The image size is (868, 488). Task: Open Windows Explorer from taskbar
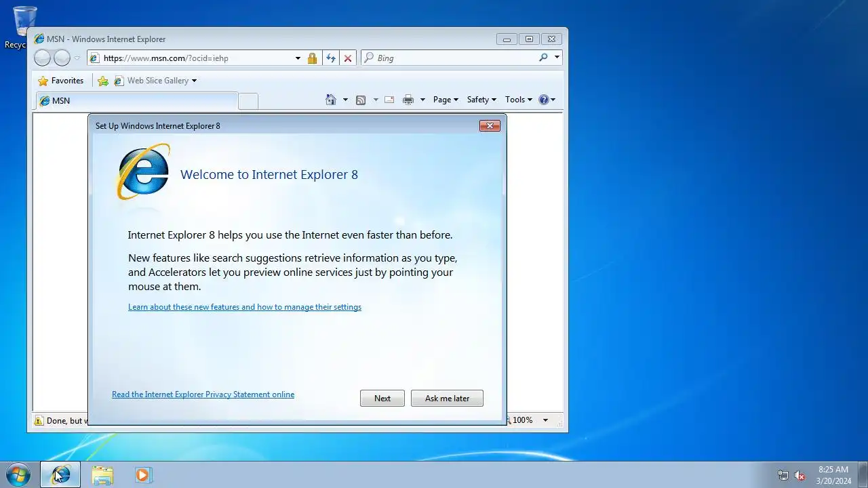click(x=102, y=475)
